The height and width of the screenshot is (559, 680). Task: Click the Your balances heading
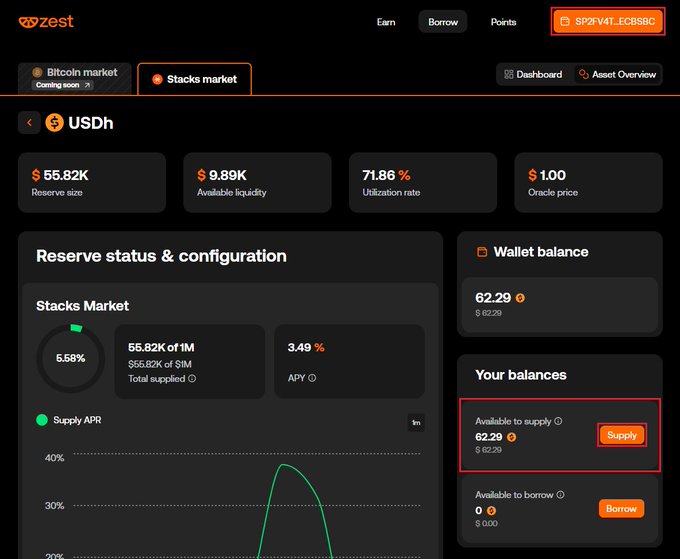click(521, 375)
